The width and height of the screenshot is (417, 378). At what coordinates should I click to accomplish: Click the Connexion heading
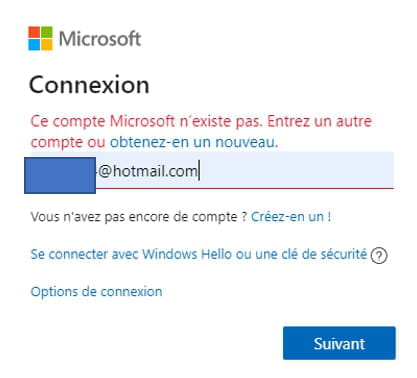pos(89,85)
